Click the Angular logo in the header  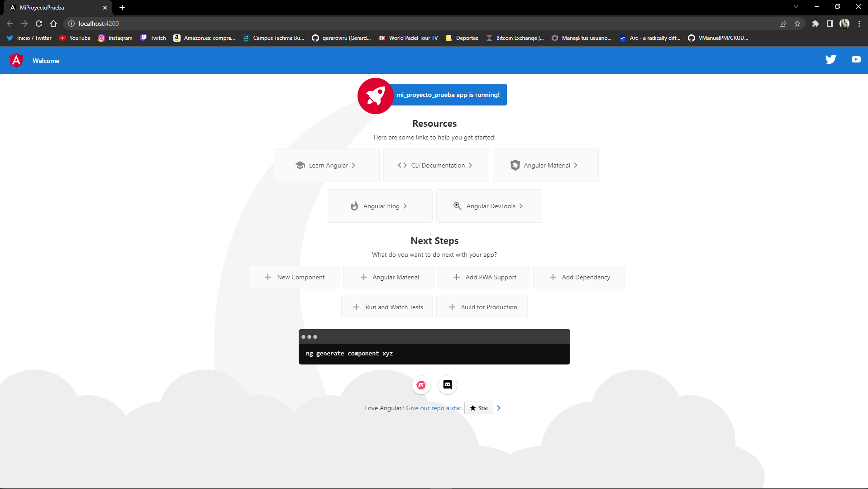(16, 60)
